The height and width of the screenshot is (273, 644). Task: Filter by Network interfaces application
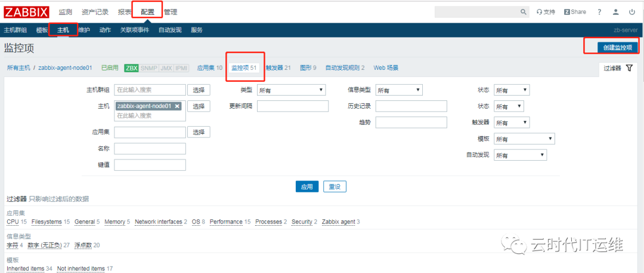159,222
